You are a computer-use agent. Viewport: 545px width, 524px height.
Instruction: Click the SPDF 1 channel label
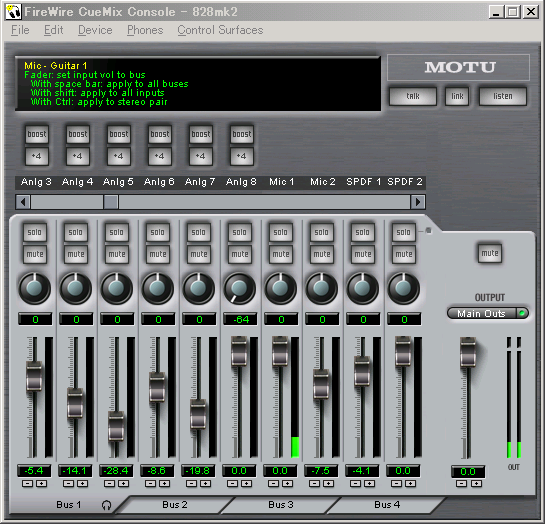tap(364, 182)
